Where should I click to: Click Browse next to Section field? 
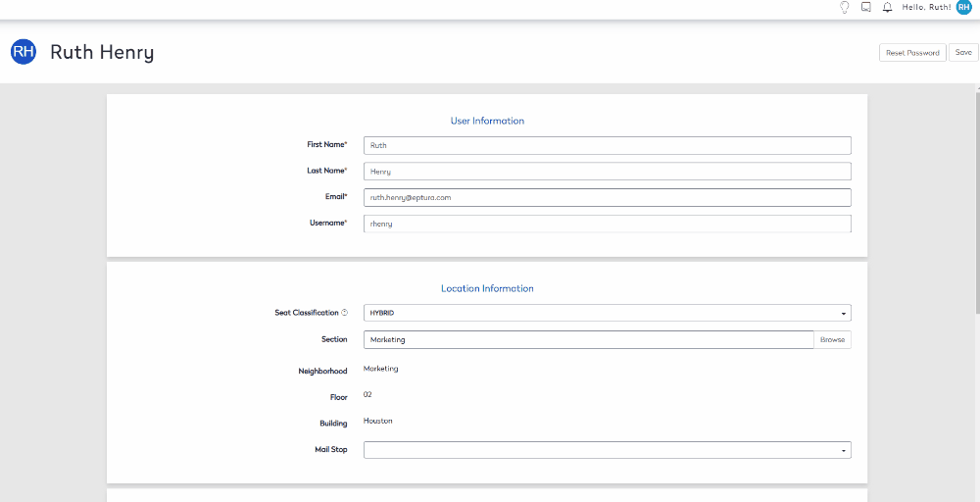click(x=832, y=340)
